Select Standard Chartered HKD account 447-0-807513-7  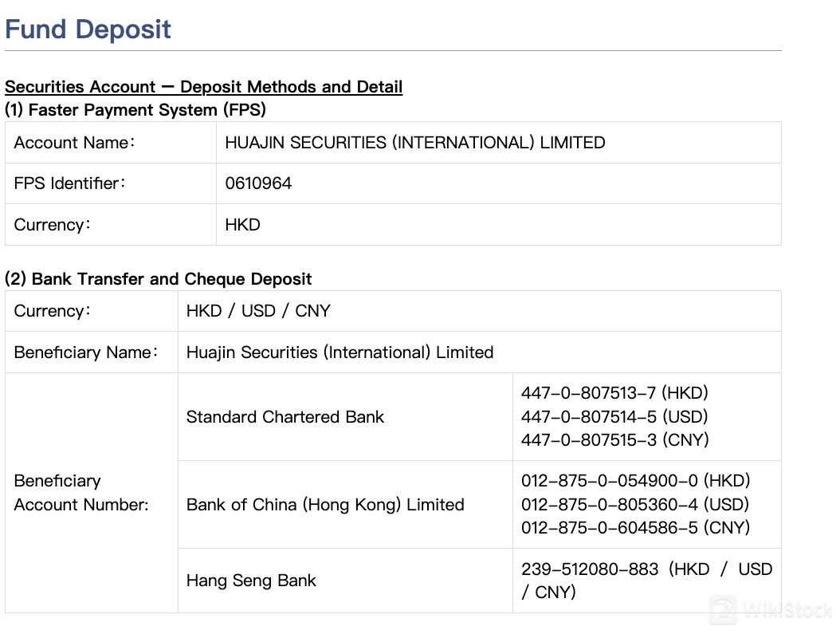tap(588, 393)
